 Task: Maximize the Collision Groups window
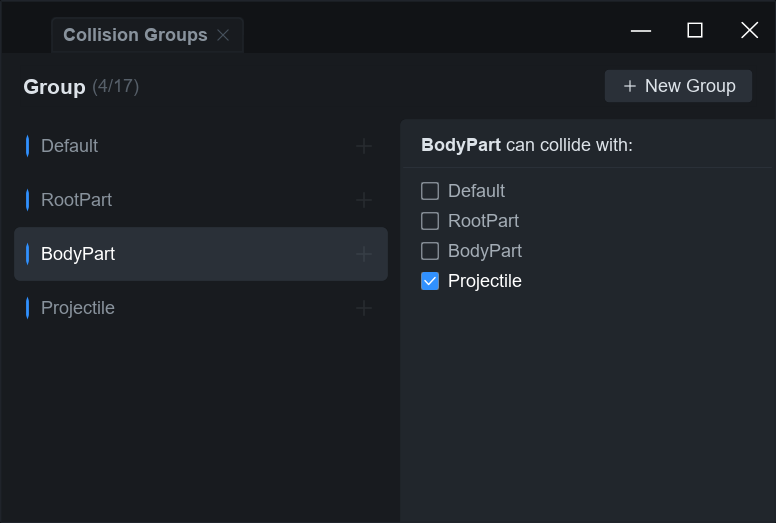coord(695,30)
